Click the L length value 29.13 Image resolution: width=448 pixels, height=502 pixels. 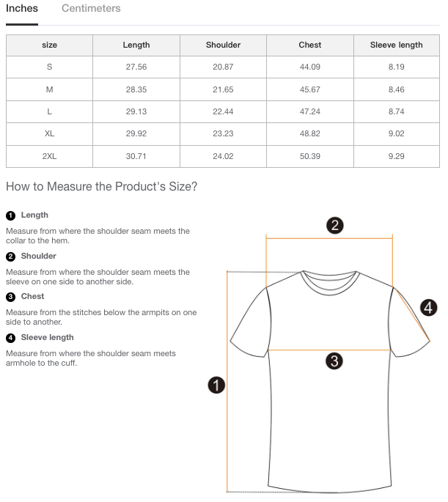click(x=136, y=112)
